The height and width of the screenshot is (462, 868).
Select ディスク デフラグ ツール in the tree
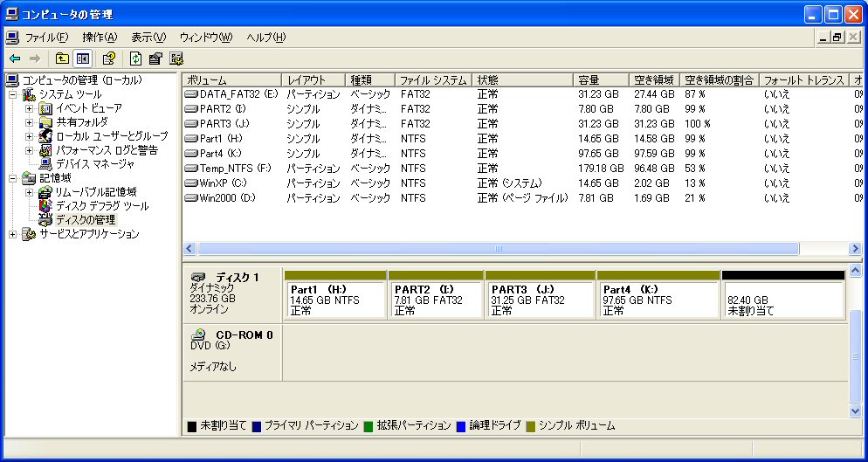[102, 206]
